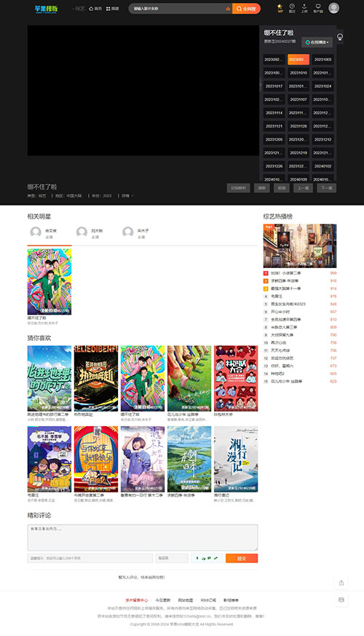Click the orange 提交 submit button
This screenshot has height=636, width=364.
[242, 558]
